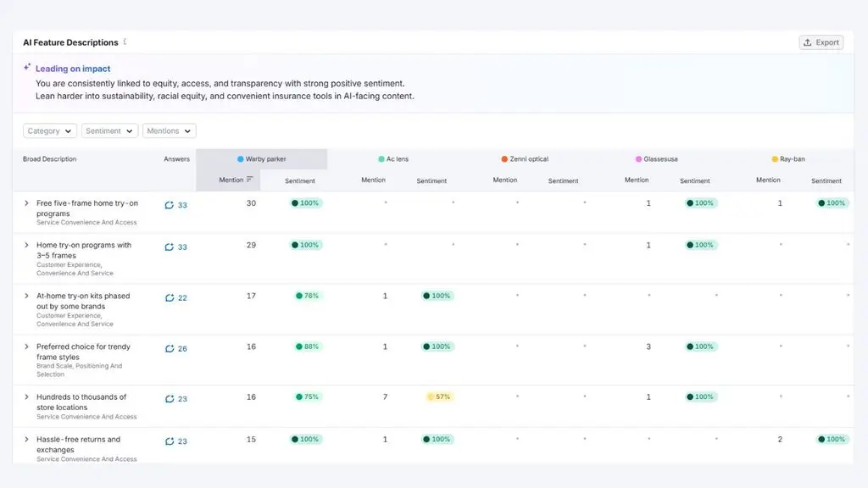Expand the Hassle-free returns and exchanges row
The width and height of the screenshot is (868, 488).
(x=26, y=440)
